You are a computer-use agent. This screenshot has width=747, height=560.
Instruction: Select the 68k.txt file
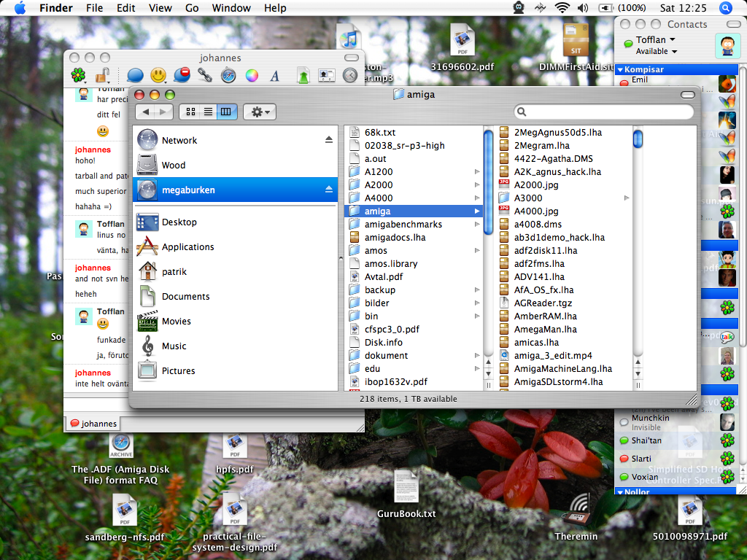point(413,133)
